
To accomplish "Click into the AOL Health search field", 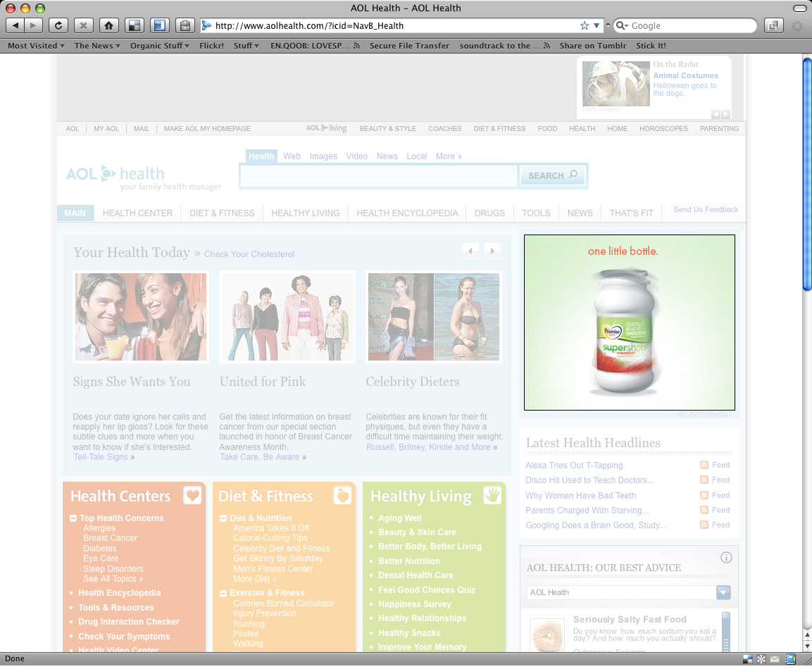I will click(379, 175).
